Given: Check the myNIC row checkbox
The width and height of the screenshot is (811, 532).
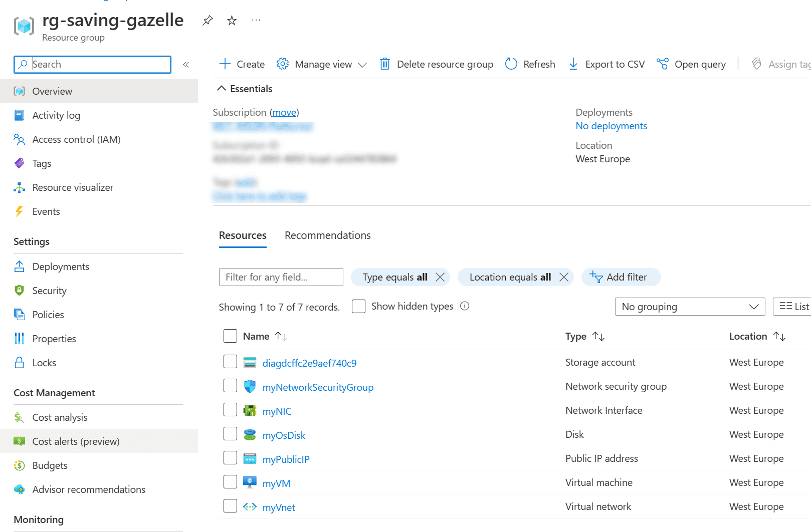Looking at the screenshot, I should (x=230, y=410).
